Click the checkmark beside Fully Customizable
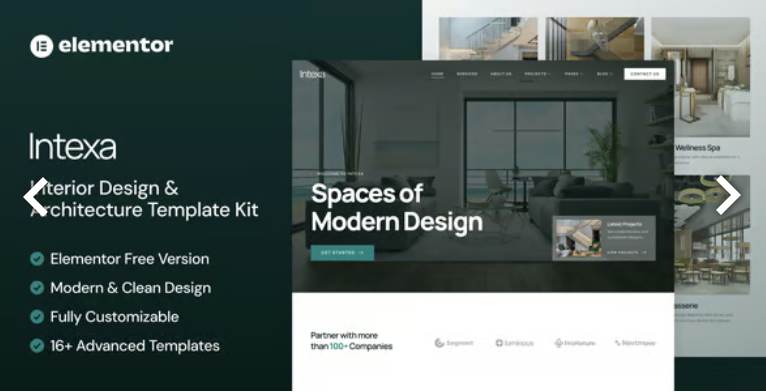This screenshot has width=766, height=392. click(37, 317)
